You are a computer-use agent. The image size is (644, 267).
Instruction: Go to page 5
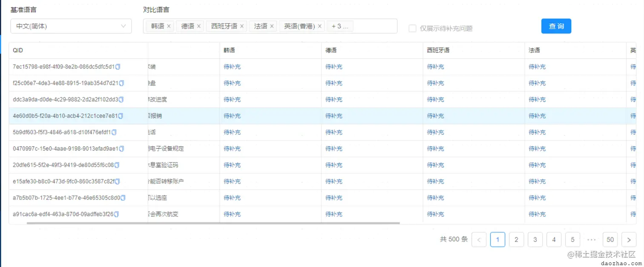point(572,239)
